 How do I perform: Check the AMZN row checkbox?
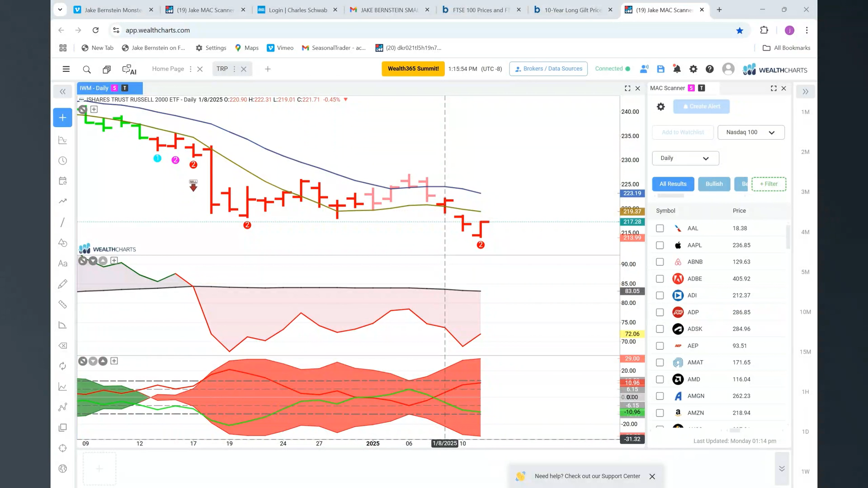(x=660, y=413)
